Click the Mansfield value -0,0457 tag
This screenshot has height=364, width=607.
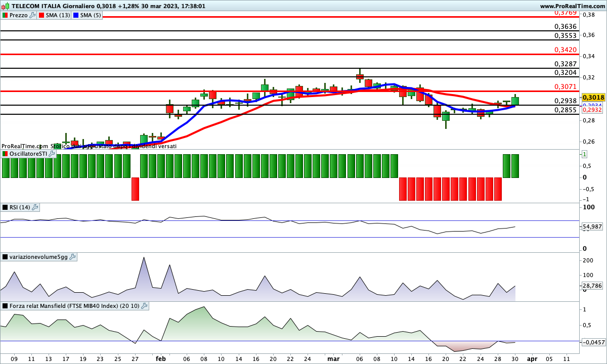[594, 342]
